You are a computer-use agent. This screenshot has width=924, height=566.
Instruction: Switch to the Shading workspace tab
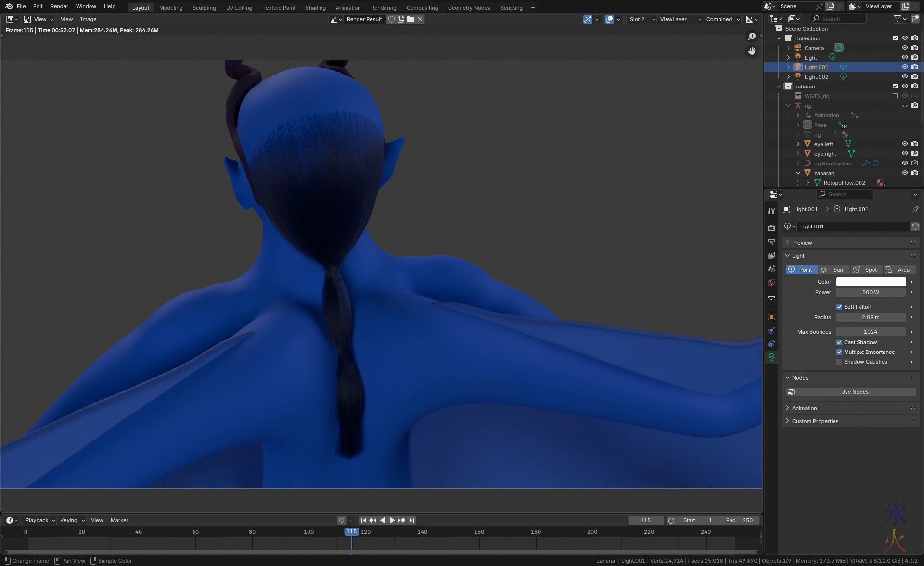tap(315, 8)
